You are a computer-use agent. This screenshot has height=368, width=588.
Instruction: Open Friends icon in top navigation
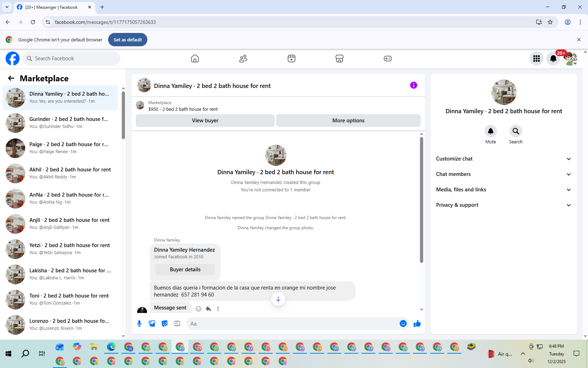click(x=243, y=59)
